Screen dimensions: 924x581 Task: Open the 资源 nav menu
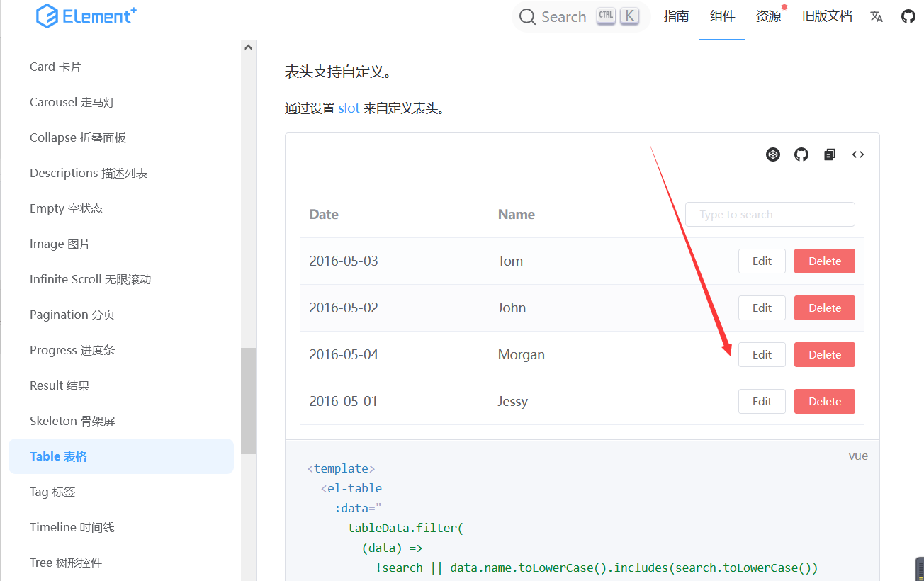click(768, 16)
